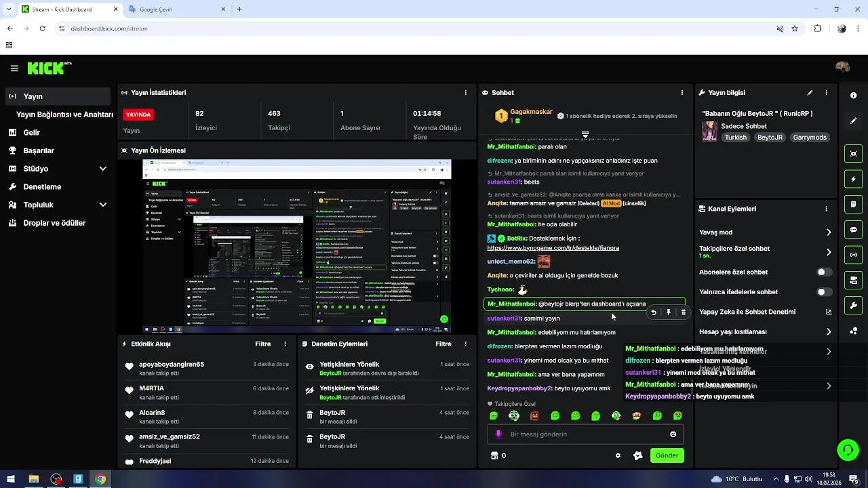Toggle Yalnızca ifadelerle sohbet switch
This screenshot has height=488, width=868.
point(824,292)
